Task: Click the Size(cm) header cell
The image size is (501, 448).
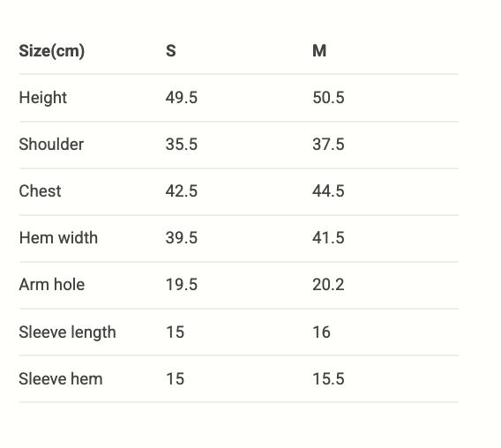Action: (x=52, y=51)
